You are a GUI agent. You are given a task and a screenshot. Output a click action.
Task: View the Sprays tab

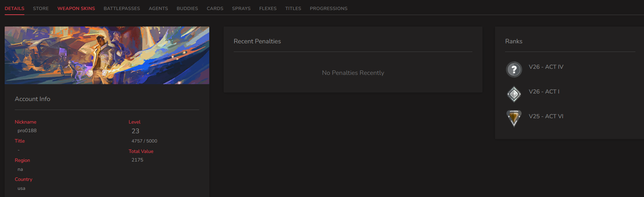tap(241, 8)
